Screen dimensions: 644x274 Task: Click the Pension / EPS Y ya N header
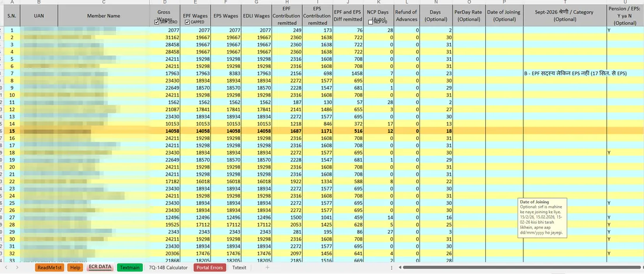(625, 16)
